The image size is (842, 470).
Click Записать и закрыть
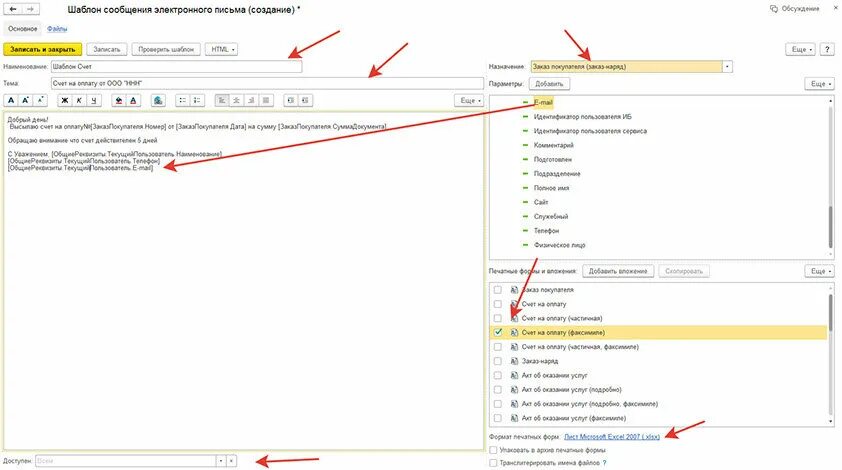pyautogui.click(x=42, y=49)
